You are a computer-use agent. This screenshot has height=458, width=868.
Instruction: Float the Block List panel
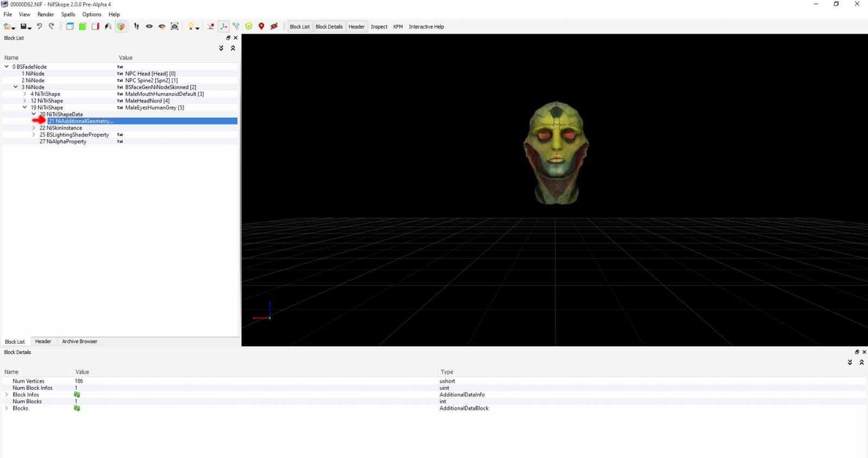click(x=228, y=38)
